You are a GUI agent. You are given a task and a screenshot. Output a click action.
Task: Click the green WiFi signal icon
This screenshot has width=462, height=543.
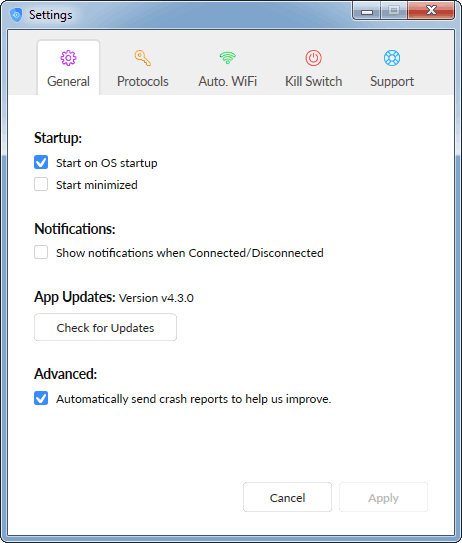click(x=228, y=58)
